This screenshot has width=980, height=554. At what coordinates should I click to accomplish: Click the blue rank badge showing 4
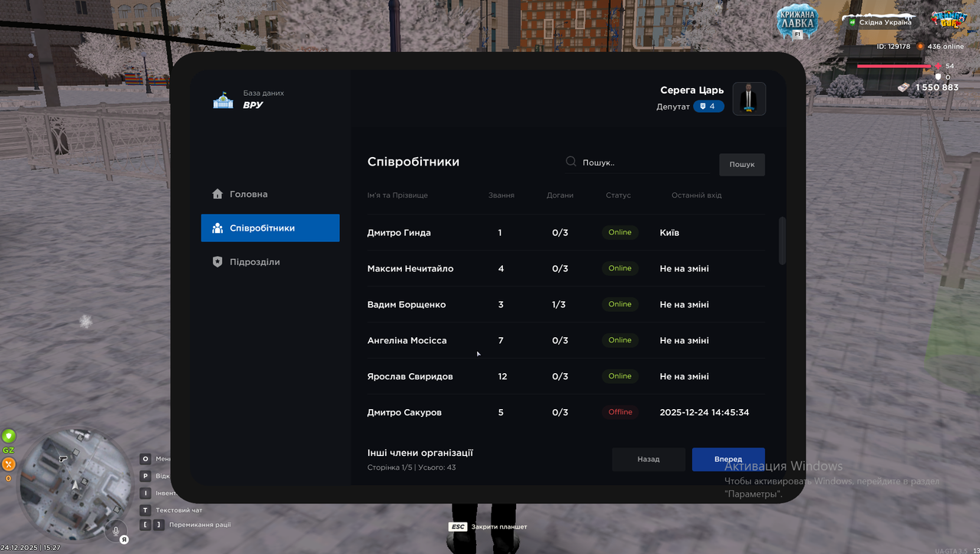coord(709,107)
